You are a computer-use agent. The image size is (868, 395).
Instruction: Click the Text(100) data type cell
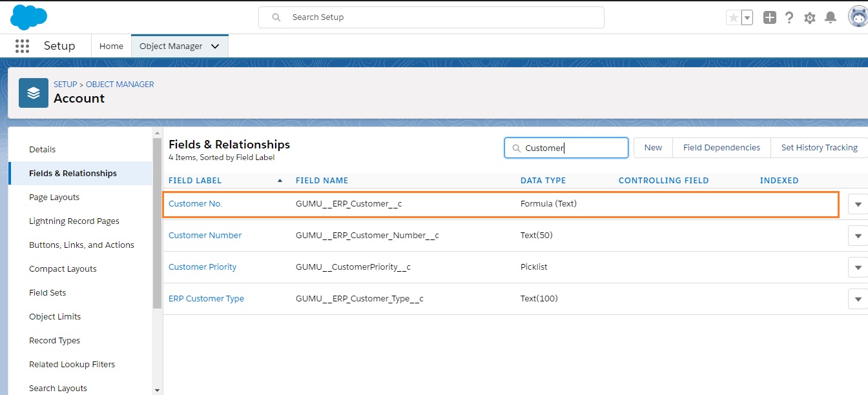point(539,298)
